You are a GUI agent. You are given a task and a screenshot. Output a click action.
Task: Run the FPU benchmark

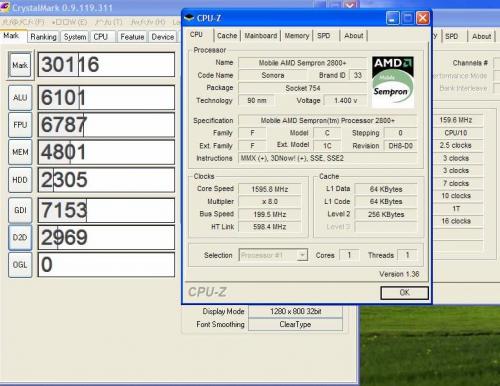20,125
